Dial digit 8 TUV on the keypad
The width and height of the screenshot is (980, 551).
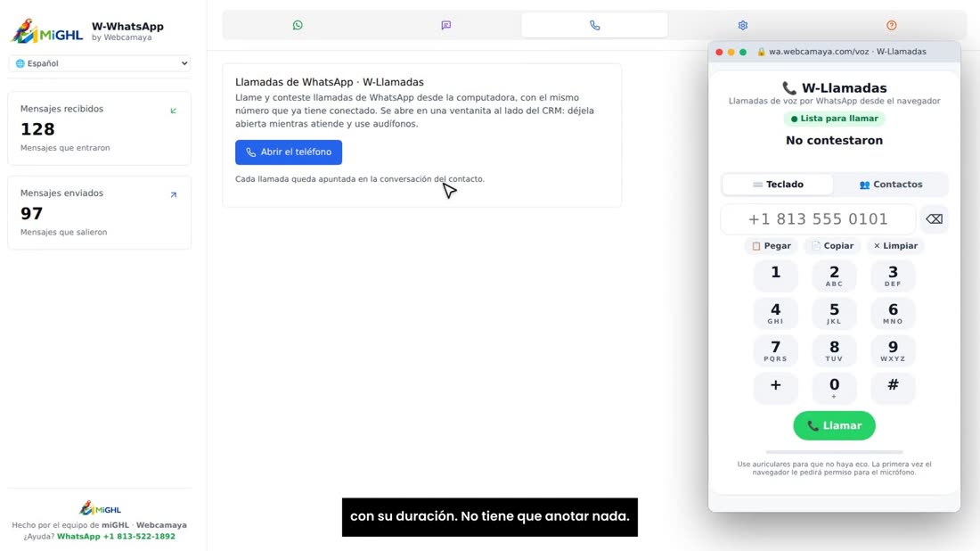835,351
